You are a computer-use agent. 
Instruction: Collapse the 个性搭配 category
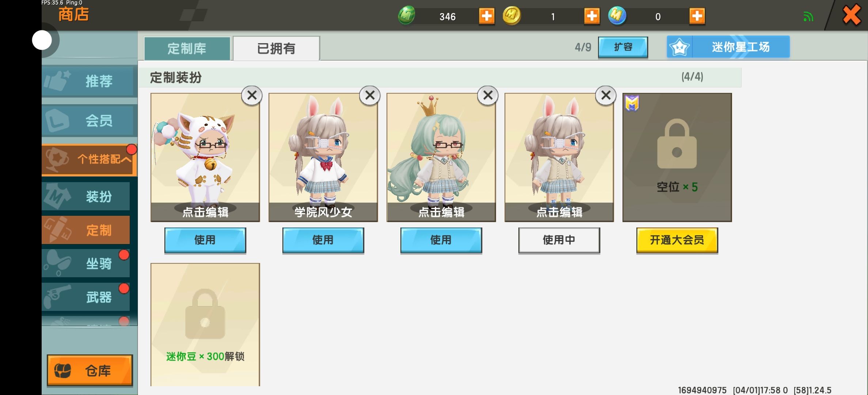[90, 159]
